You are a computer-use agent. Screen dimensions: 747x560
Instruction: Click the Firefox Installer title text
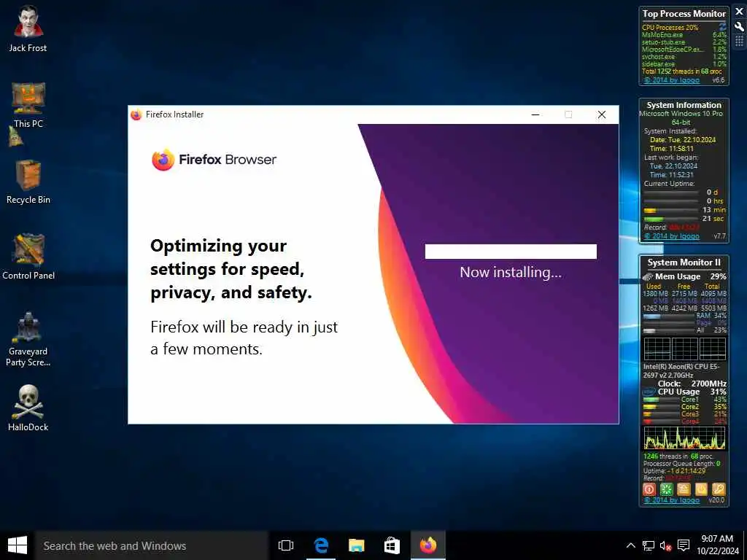point(175,114)
